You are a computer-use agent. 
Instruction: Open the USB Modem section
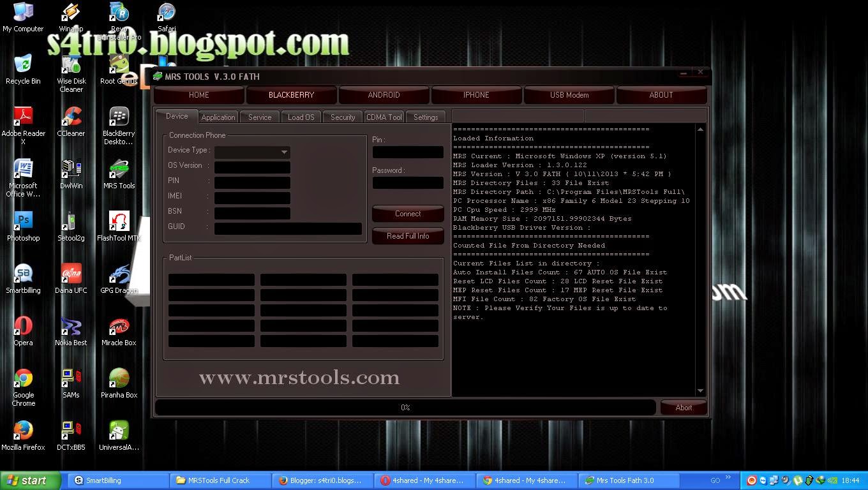[569, 95]
